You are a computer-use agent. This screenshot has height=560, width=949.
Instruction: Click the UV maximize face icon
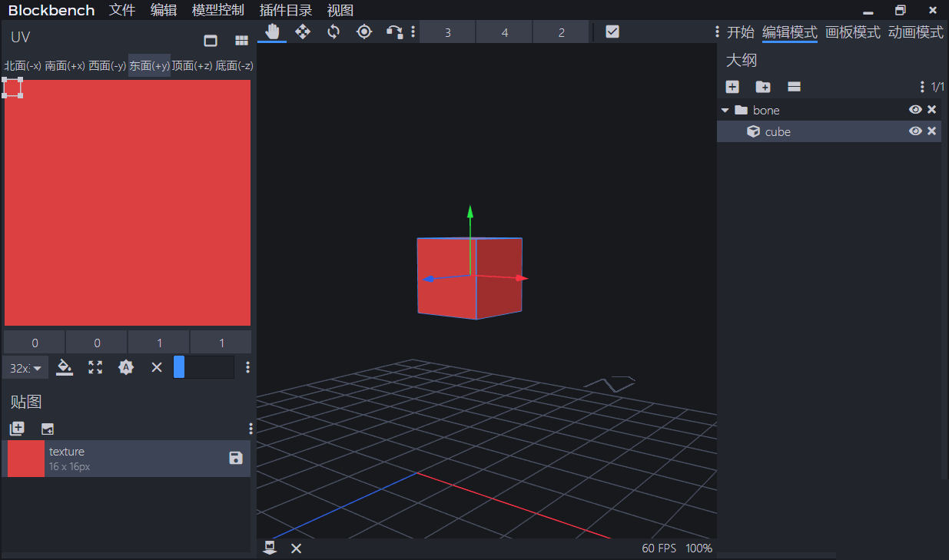pos(95,367)
